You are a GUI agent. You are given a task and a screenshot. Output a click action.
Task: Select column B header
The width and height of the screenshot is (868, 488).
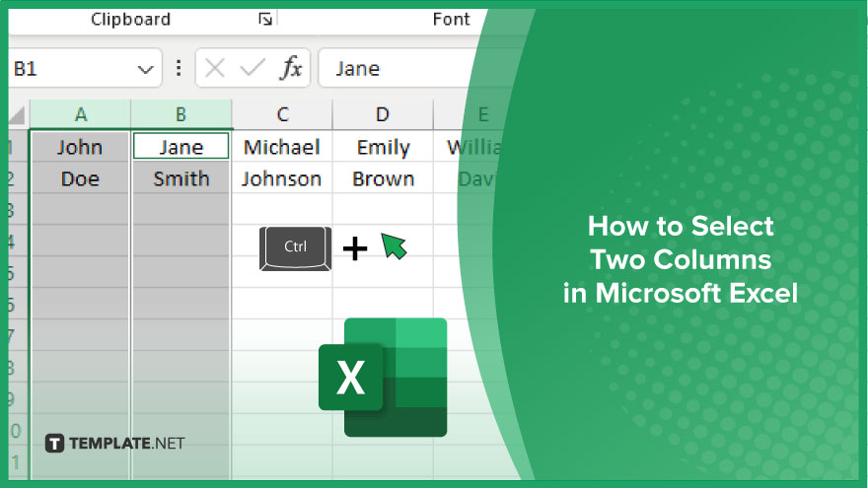point(181,114)
